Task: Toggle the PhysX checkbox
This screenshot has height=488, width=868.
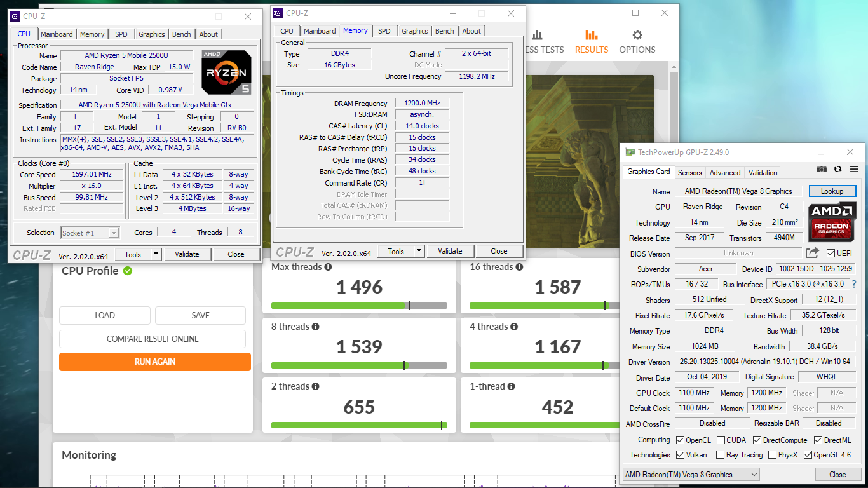Action: click(772, 455)
